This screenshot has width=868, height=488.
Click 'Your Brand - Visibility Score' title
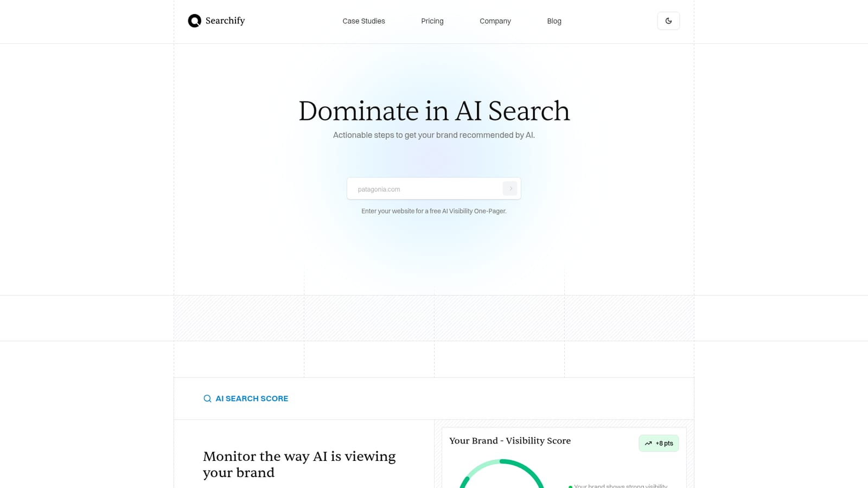point(510,441)
